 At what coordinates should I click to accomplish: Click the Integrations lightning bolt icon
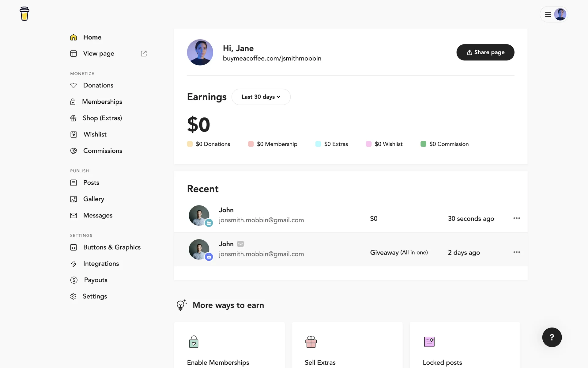coord(73,264)
